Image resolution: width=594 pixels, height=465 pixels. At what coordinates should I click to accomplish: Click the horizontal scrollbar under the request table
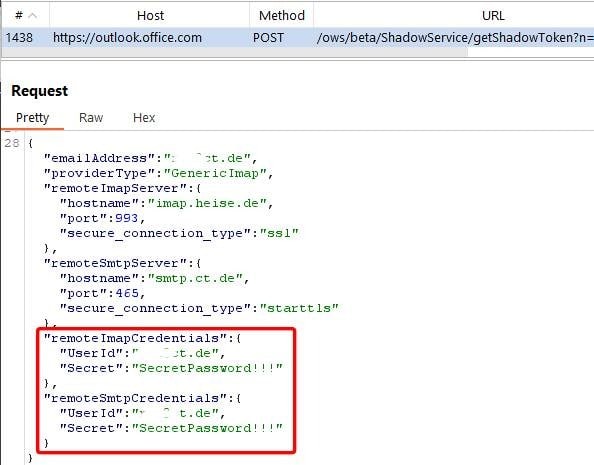pyautogui.click(x=235, y=52)
